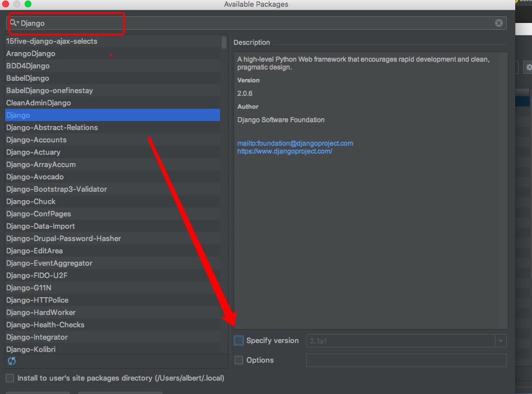The height and width of the screenshot is (394, 532).
Task: Enable the Options checkbox
Action: (239, 360)
